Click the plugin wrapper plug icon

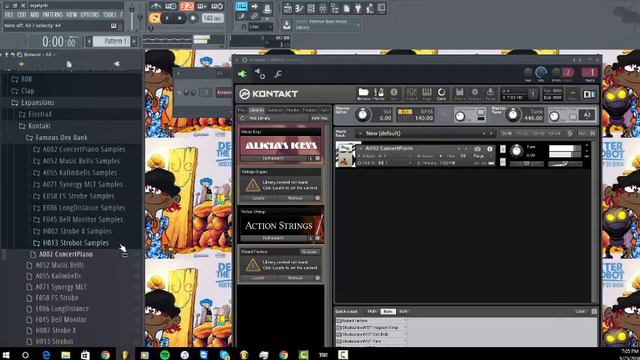point(242,74)
